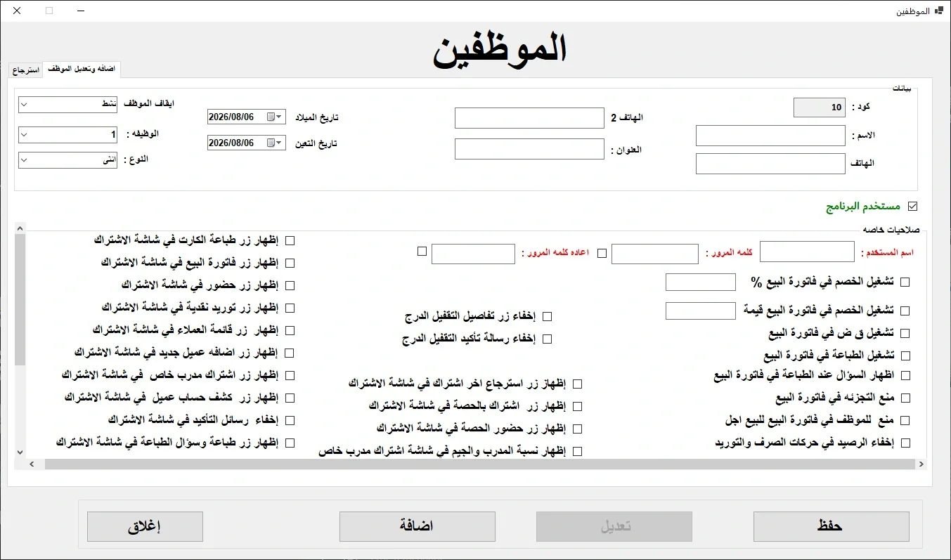This screenshot has height=560, width=951.
Task: Check إخفاء الرصيد في حركات الصرف والتوريد
Action: click(905, 443)
